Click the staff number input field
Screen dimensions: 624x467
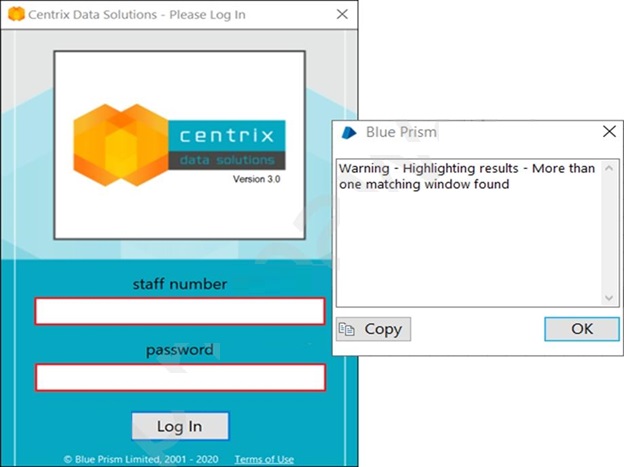click(x=180, y=311)
